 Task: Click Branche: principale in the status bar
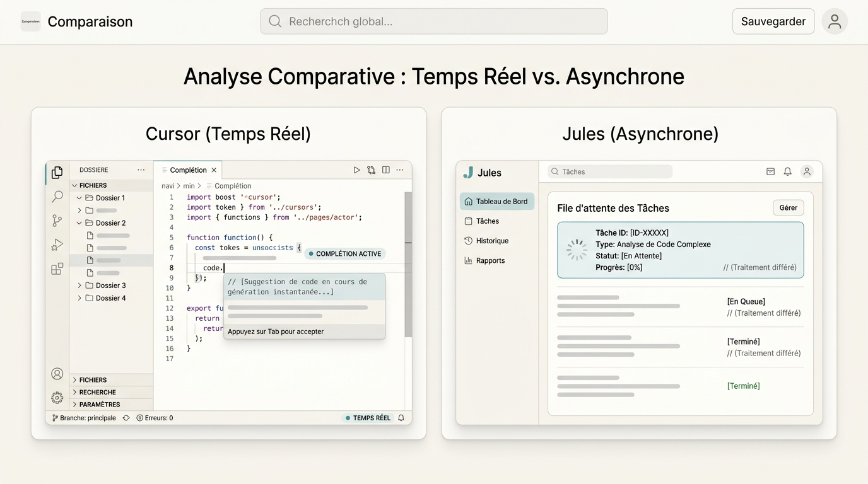(84, 418)
